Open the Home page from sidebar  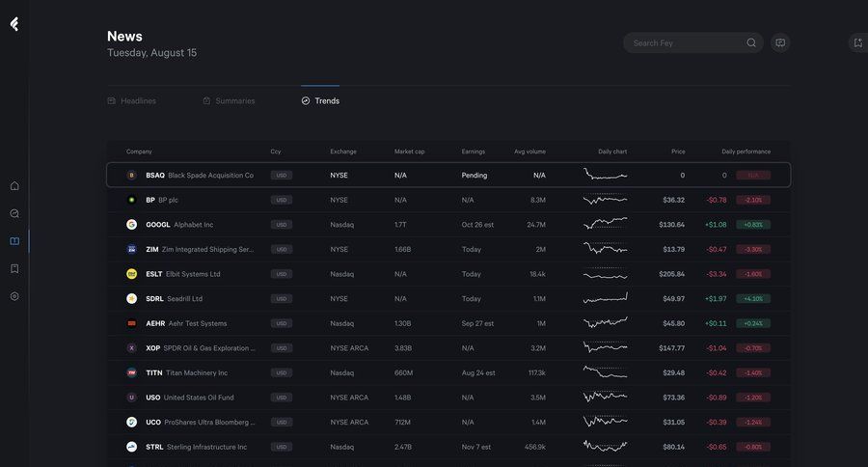(14, 186)
